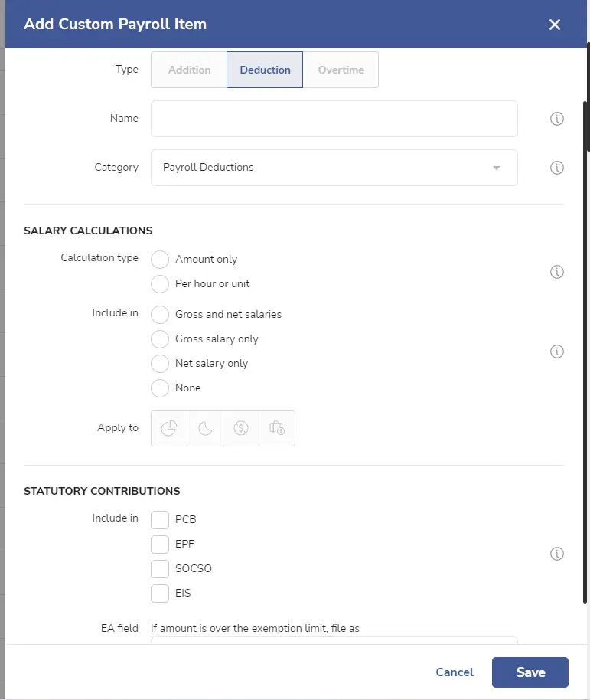Switch to the Overtime type tab
Viewport: 590px width, 700px height.
coord(341,70)
